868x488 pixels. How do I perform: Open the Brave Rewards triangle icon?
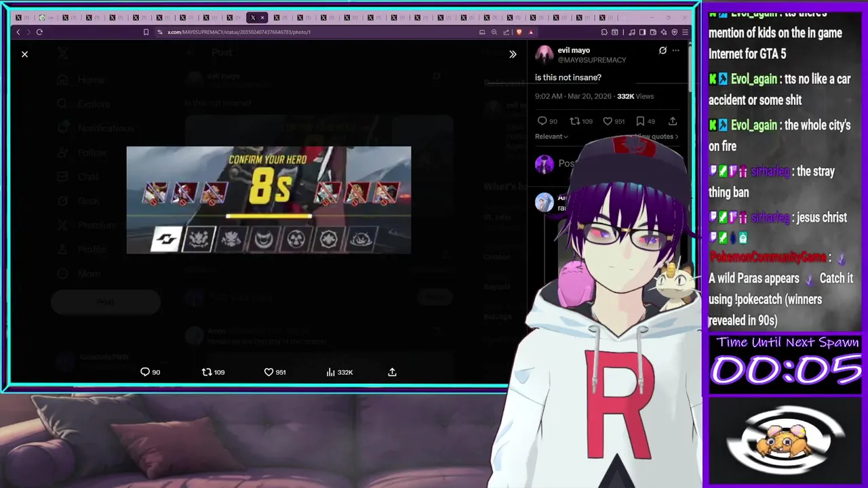pyautogui.click(x=531, y=32)
